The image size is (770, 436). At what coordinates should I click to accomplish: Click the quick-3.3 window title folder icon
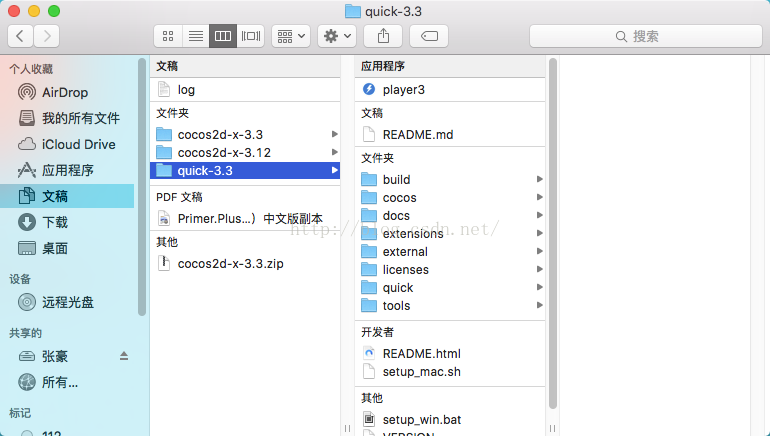click(x=353, y=11)
